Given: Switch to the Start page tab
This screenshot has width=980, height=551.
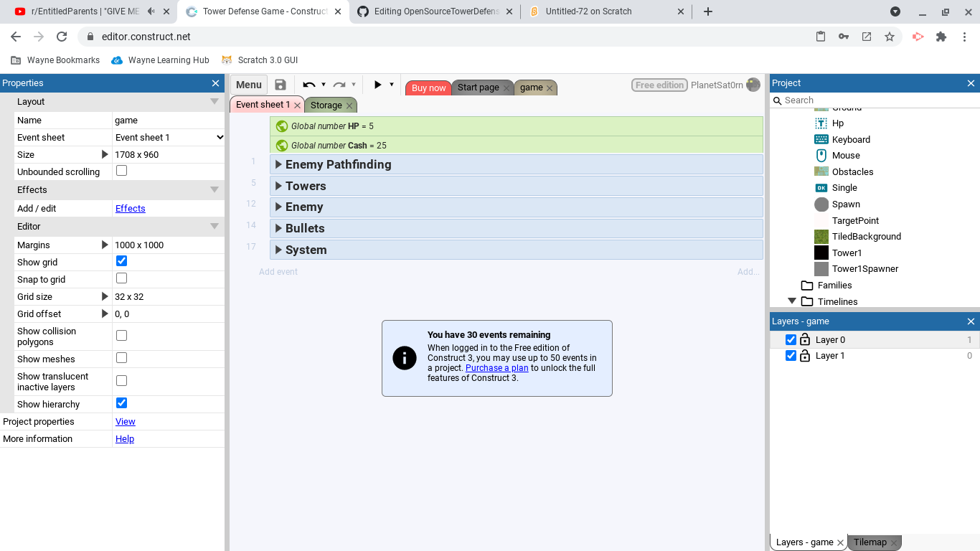Looking at the screenshot, I should [479, 88].
